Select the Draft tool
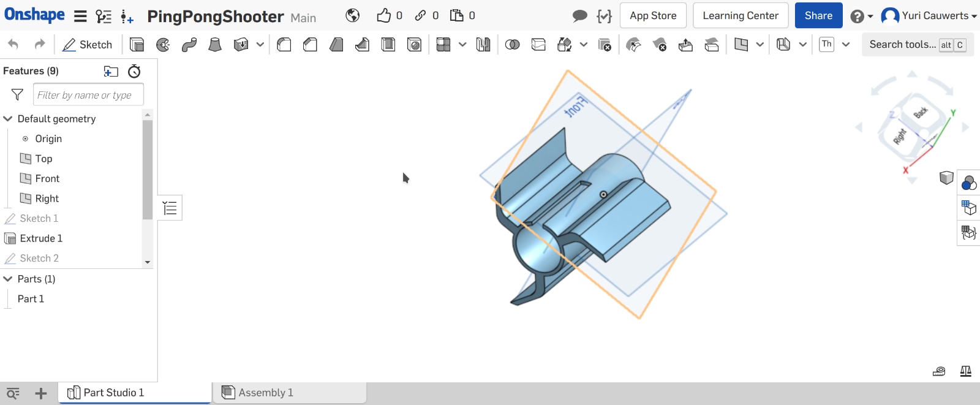Viewport: 980px width, 405px height. coord(336,44)
